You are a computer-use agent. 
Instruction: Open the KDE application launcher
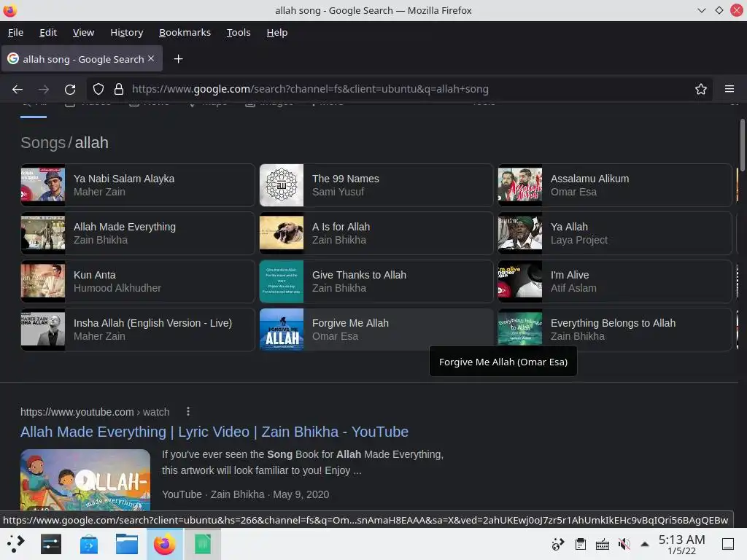tap(15, 544)
